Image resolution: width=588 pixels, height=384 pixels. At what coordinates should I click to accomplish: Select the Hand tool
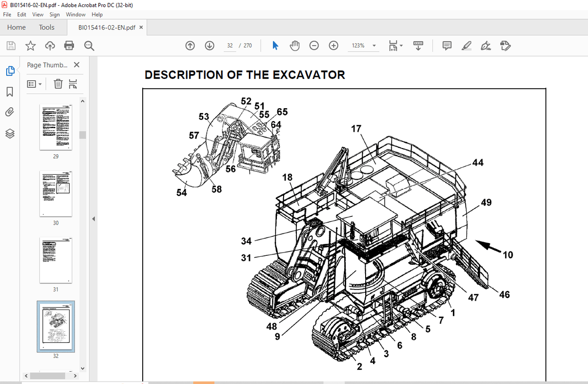(x=294, y=45)
